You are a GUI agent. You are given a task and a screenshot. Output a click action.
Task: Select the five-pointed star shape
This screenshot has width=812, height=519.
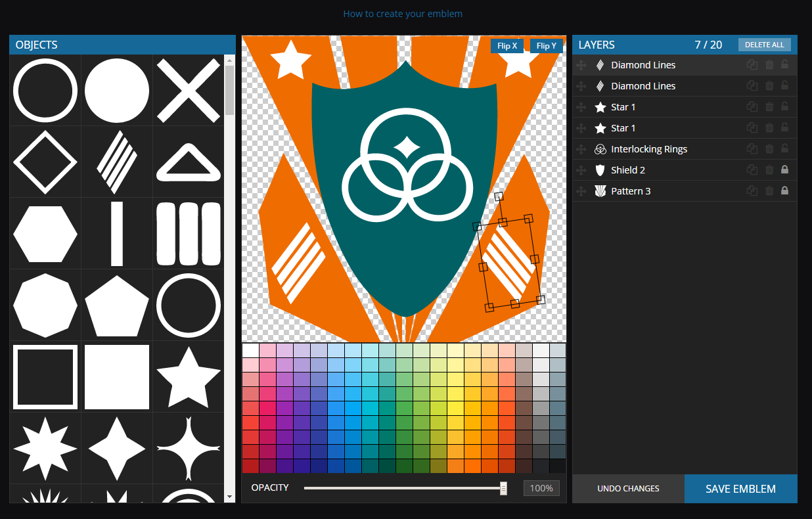[188, 376]
